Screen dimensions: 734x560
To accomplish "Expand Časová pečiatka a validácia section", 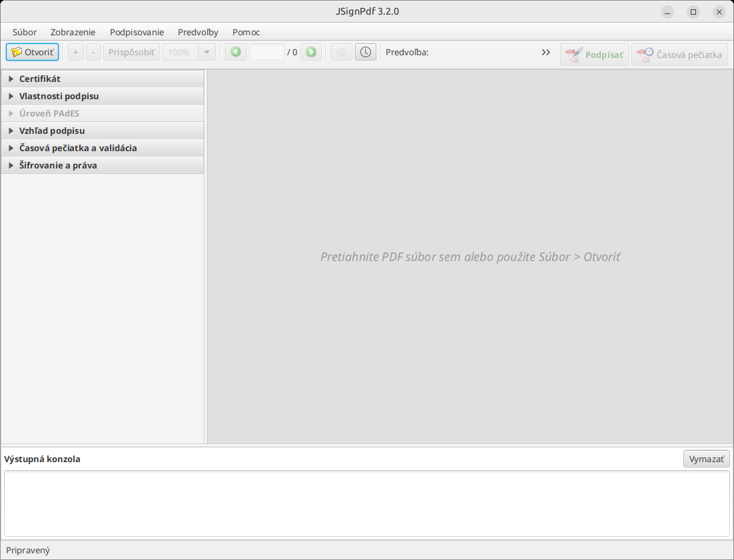I will pyautogui.click(x=103, y=148).
